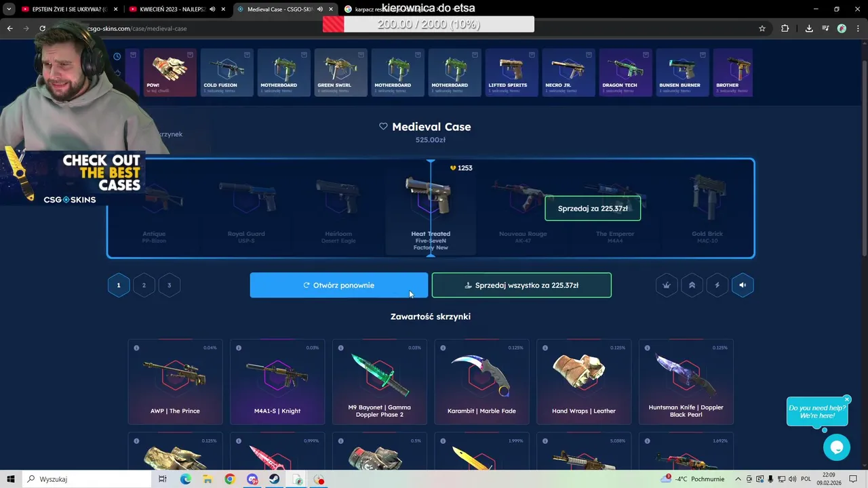Enable fast opening with the lightning bolt icon

(x=717, y=285)
